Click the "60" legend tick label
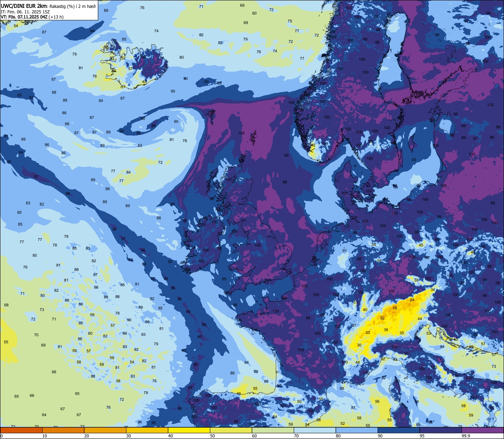 (254, 436)
